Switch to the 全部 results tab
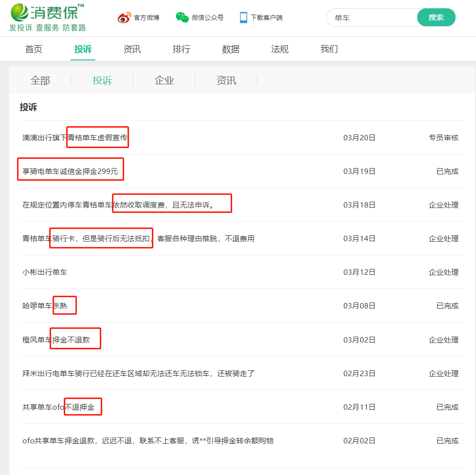This screenshot has width=476, height=475. [x=40, y=80]
